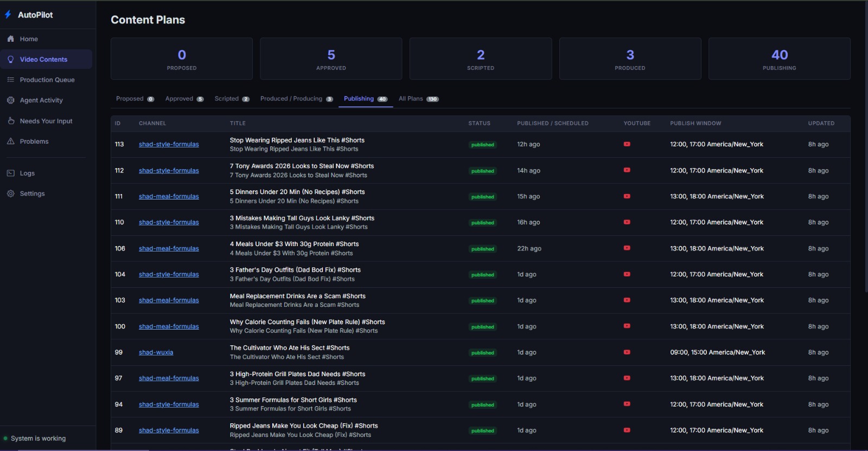
Task: Click the AutoPilot lightning bolt logo
Action: [8, 15]
